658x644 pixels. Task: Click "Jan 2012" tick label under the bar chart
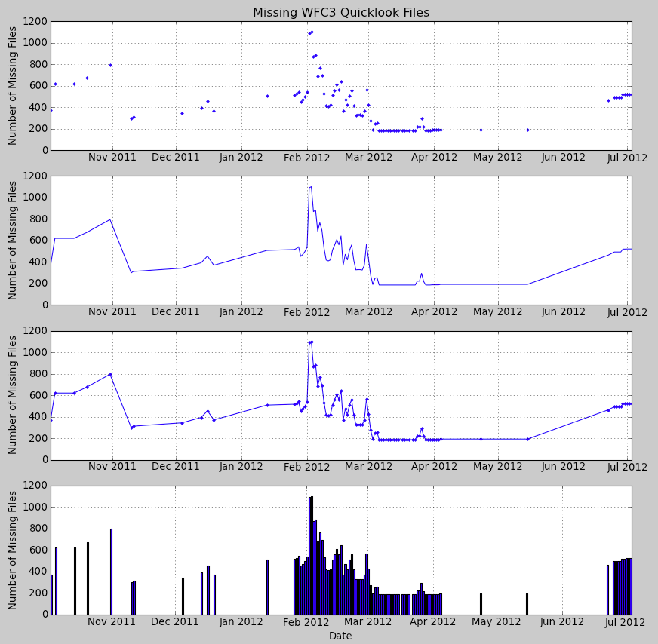click(241, 622)
